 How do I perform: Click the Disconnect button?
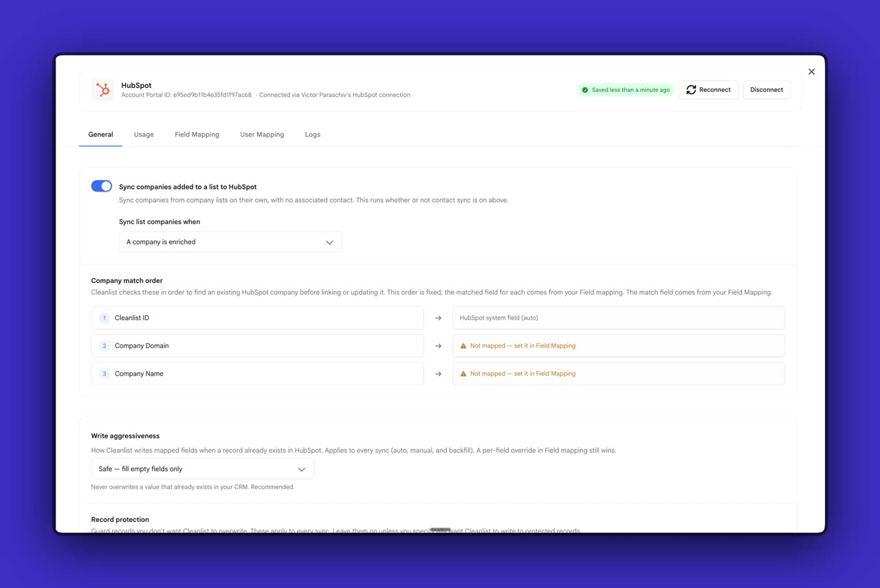click(x=767, y=90)
